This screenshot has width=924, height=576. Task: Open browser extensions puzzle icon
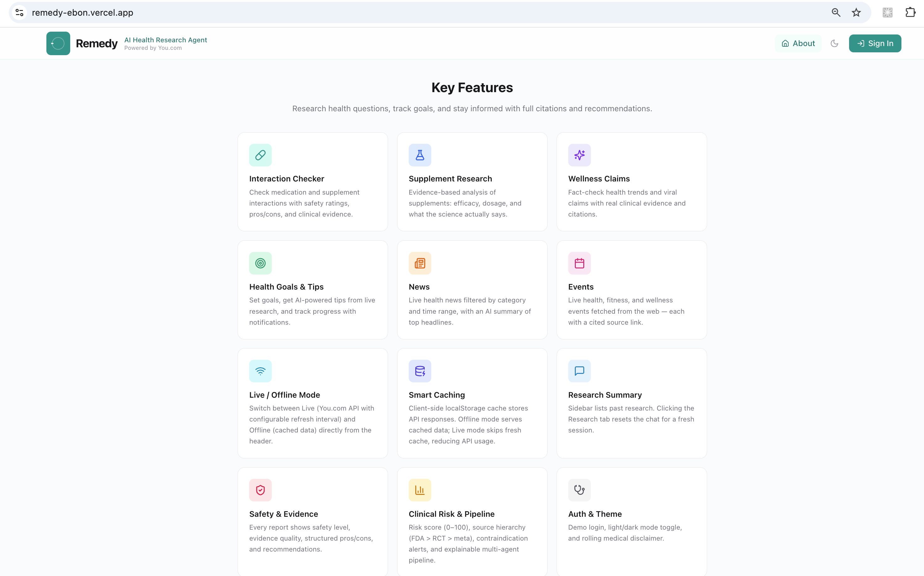coord(910,13)
